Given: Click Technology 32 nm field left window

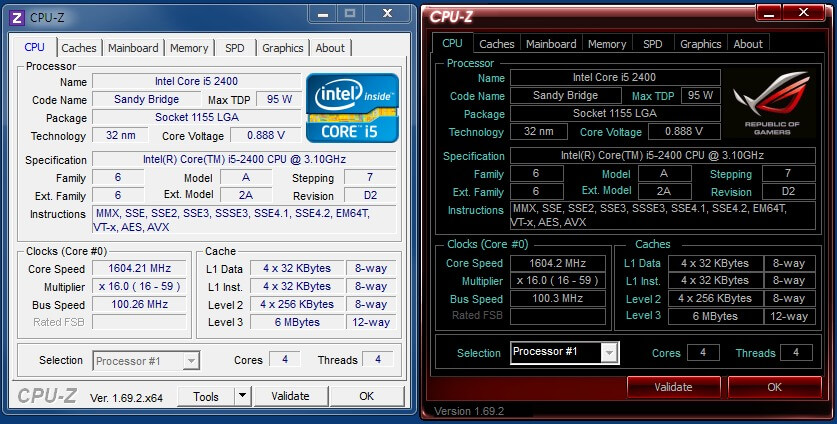Looking at the screenshot, I should [x=120, y=135].
